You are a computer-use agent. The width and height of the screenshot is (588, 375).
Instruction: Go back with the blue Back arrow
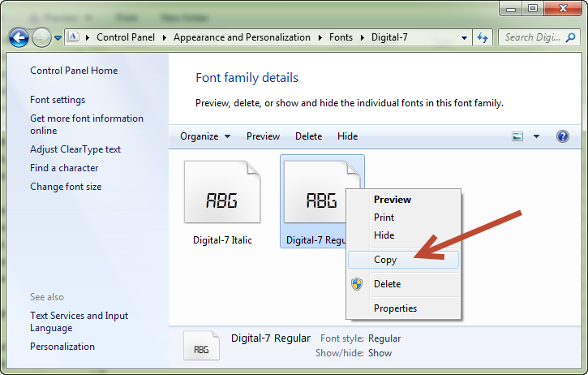tap(19, 37)
